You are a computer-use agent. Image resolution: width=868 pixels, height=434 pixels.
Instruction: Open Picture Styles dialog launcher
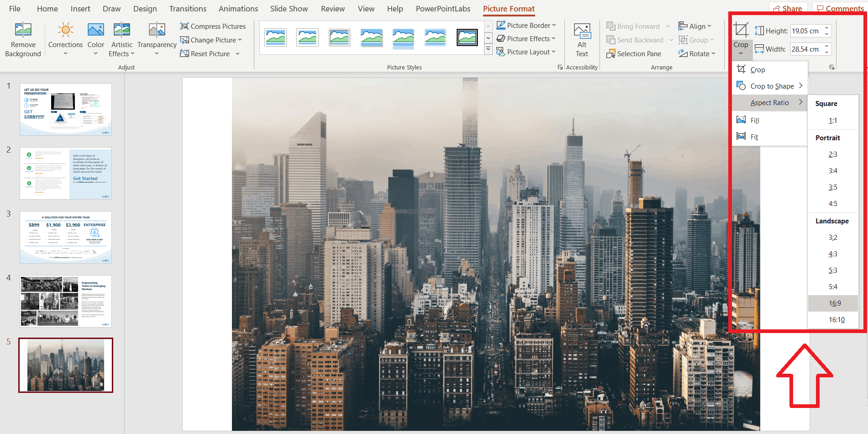pyautogui.click(x=560, y=67)
